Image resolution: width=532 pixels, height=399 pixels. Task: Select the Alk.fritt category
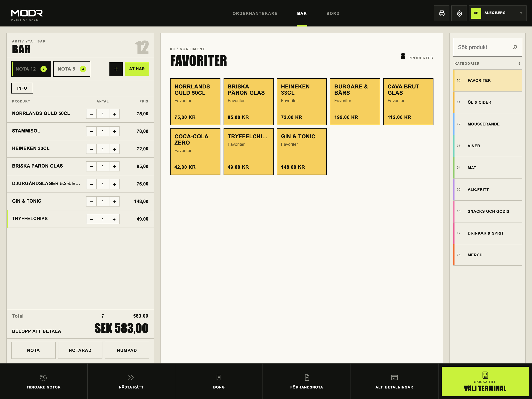(x=488, y=190)
